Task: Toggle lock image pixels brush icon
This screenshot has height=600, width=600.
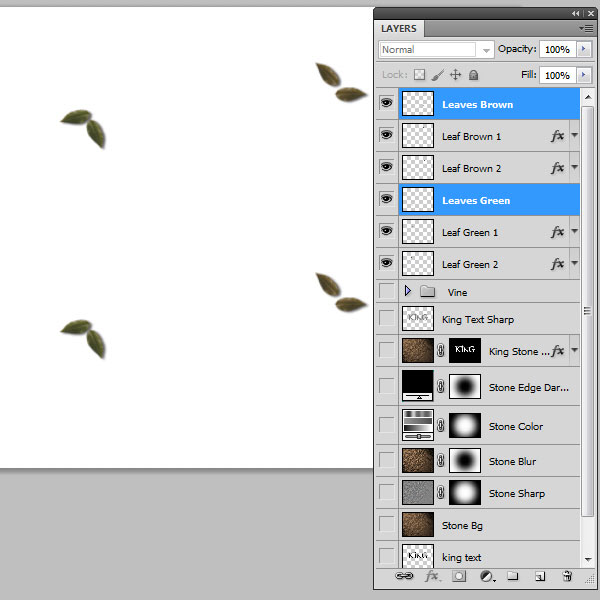Action: pos(437,75)
